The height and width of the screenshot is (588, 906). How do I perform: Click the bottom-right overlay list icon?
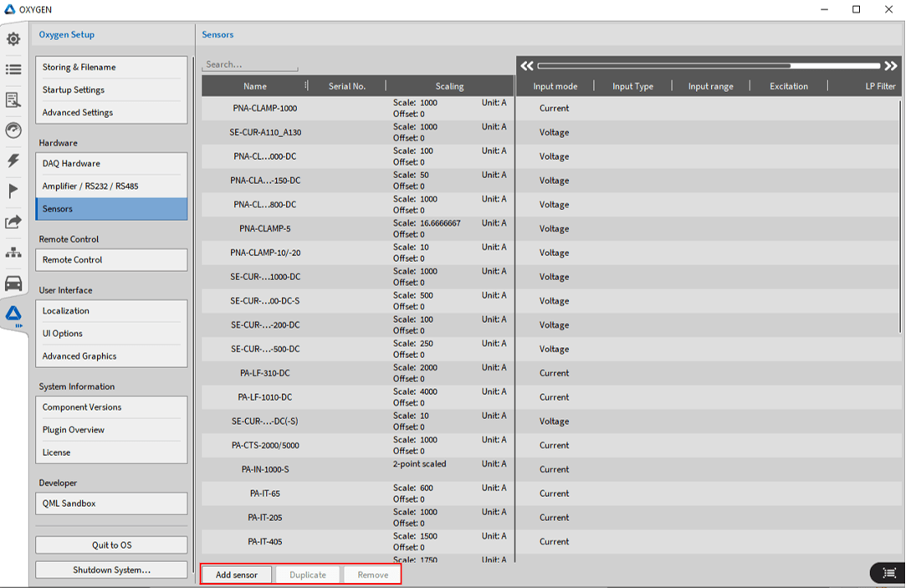pos(887,572)
